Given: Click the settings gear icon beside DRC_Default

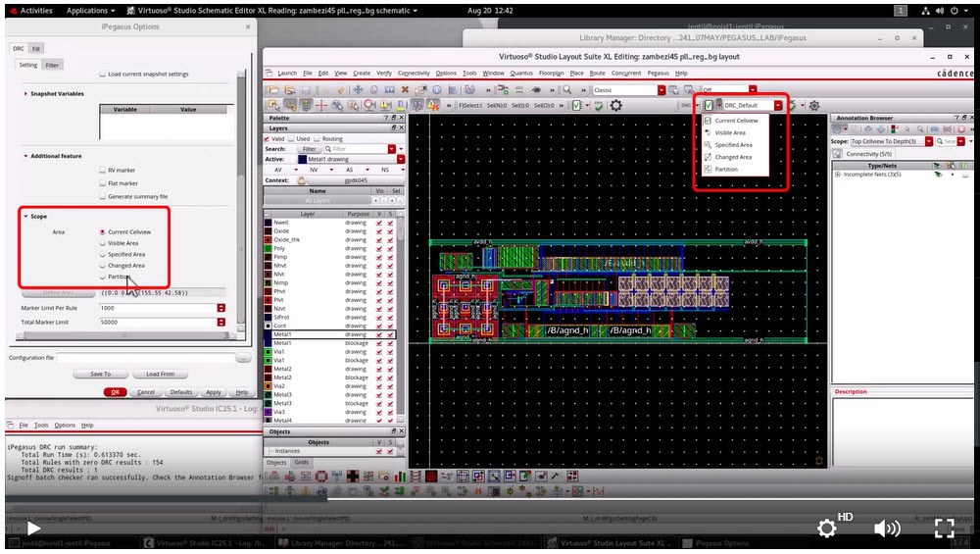Looking at the screenshot, I should click(x=813, y=105).
